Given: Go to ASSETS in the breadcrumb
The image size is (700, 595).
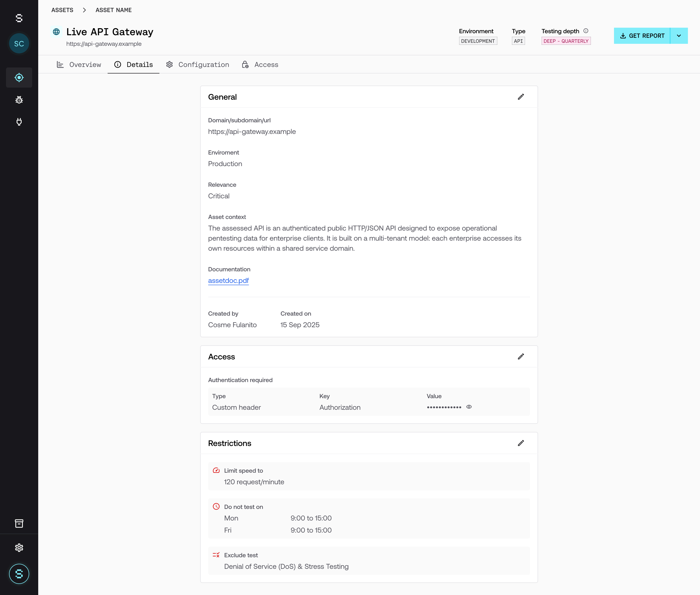Looking at the screenshot, I should point(62,10).
